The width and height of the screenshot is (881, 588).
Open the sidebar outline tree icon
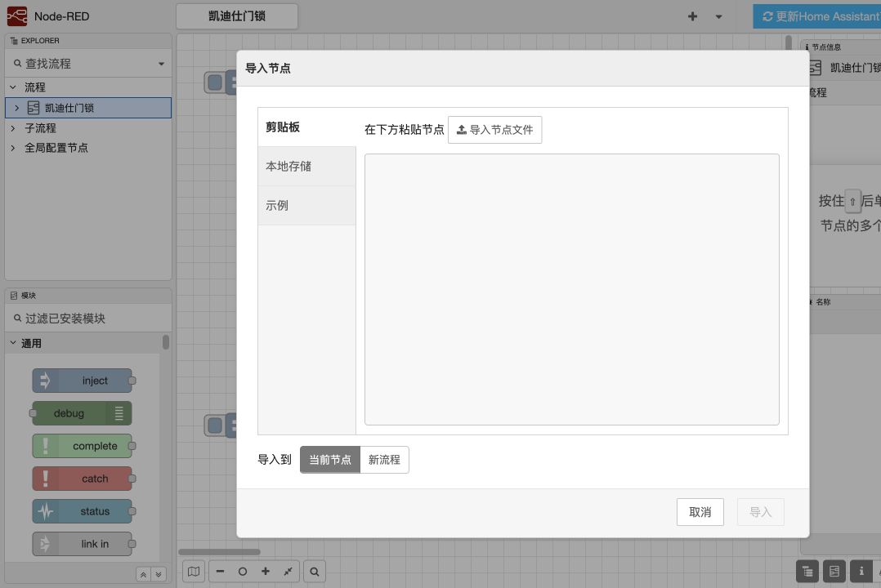(x=807, y=571)
